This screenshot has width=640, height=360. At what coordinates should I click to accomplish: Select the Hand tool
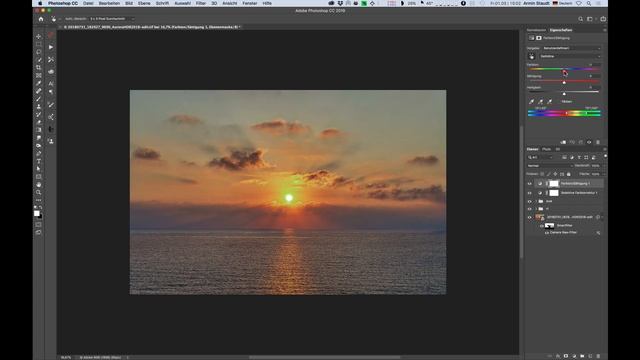pyautogui.click(x=39, y=184)
